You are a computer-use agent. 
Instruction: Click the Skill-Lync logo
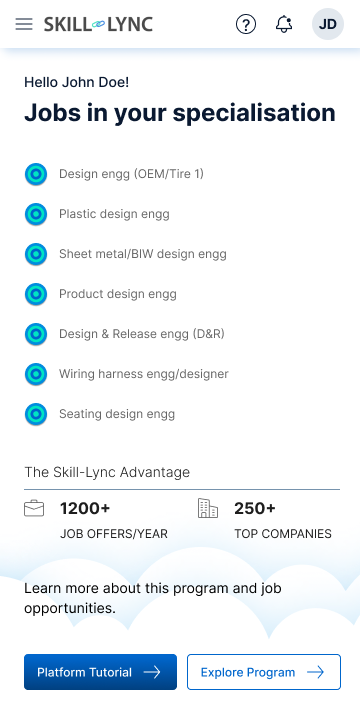pyautogui.click(x=98, y=24)
